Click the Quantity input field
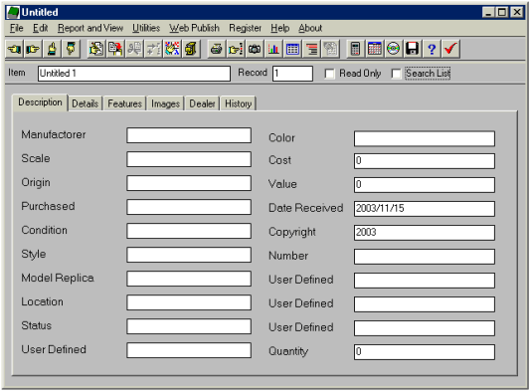The width and height of the screenshot is (532, 392). click(425, 352)
